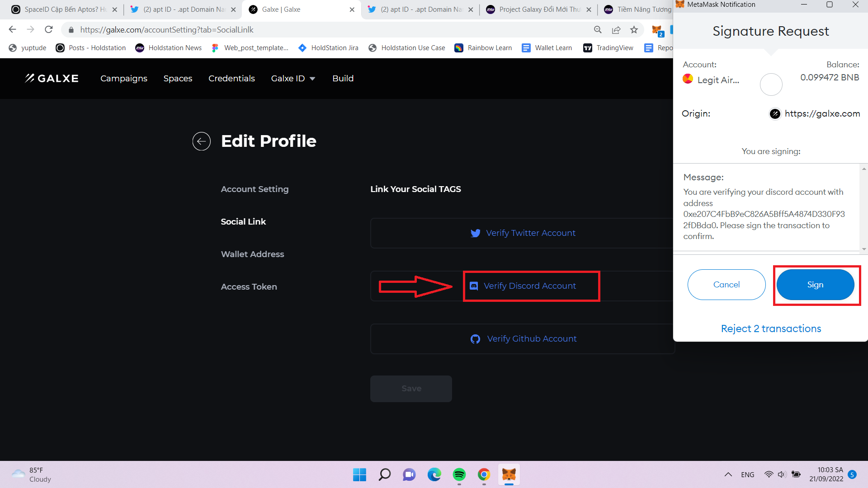Click Account Setting profile section link
The width and height of the screenshot is (868, 488).
pyautogui.click(x=255, y=189)
